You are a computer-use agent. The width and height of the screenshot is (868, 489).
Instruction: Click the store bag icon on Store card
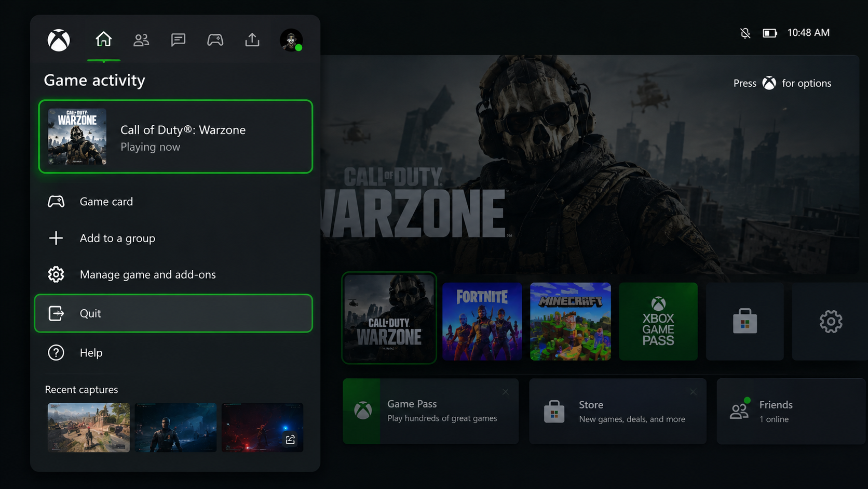554,412
